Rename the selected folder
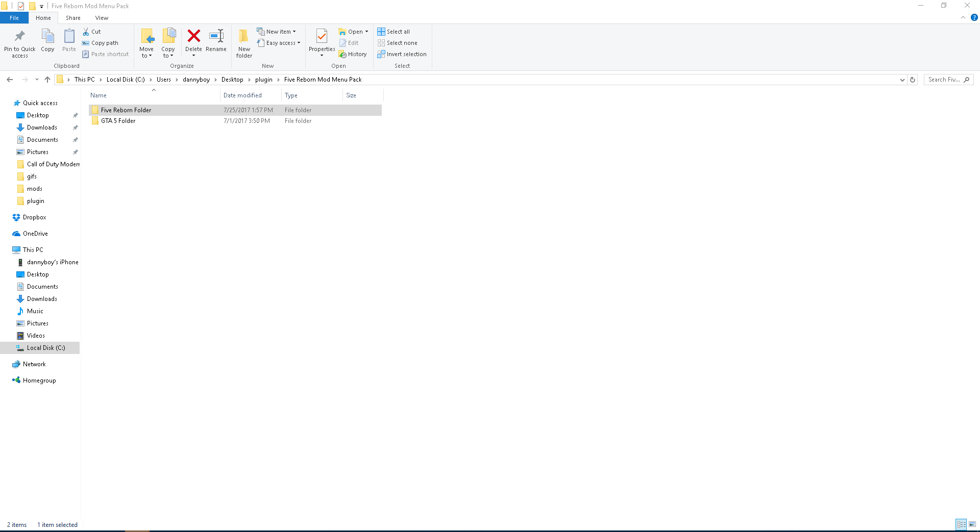Viewport: 980px width, 532px height. pyautogui.click(x=216, y=40)
